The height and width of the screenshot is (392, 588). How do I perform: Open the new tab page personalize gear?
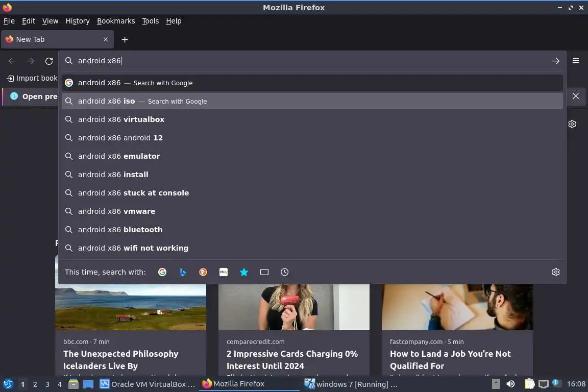[572, 124]
